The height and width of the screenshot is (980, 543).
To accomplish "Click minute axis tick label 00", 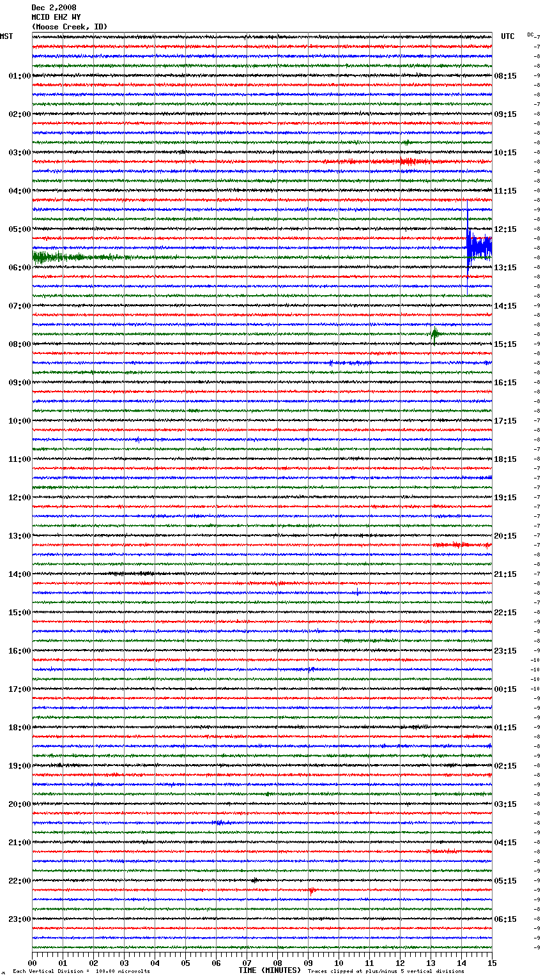I will (32, 963).
